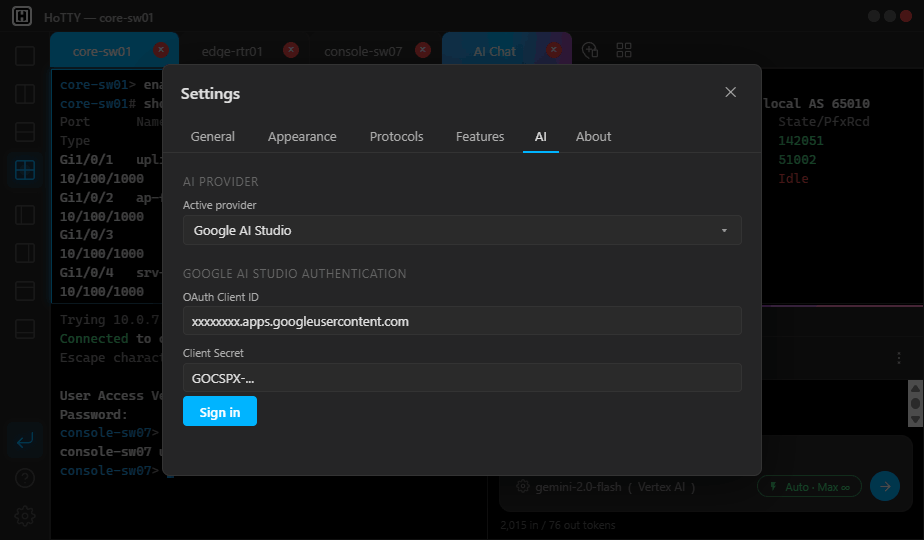Click the Gi1/0/1 port row
The height and width of the screenshot is (540, 924).
click(110, 160)
